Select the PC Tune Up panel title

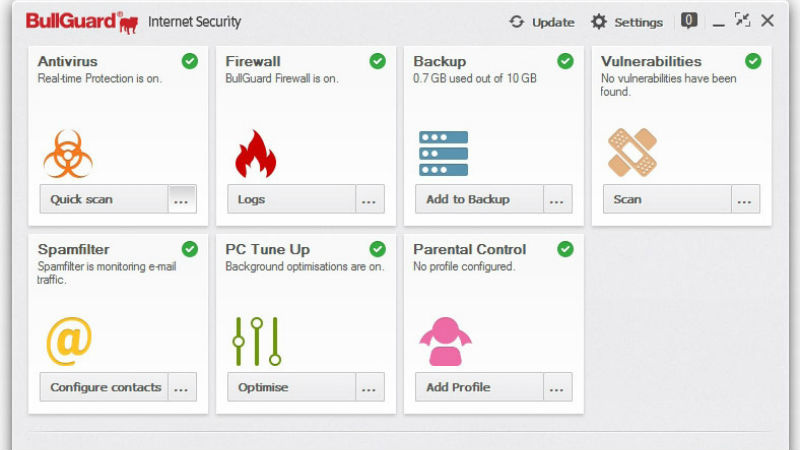tap(267, 249)
